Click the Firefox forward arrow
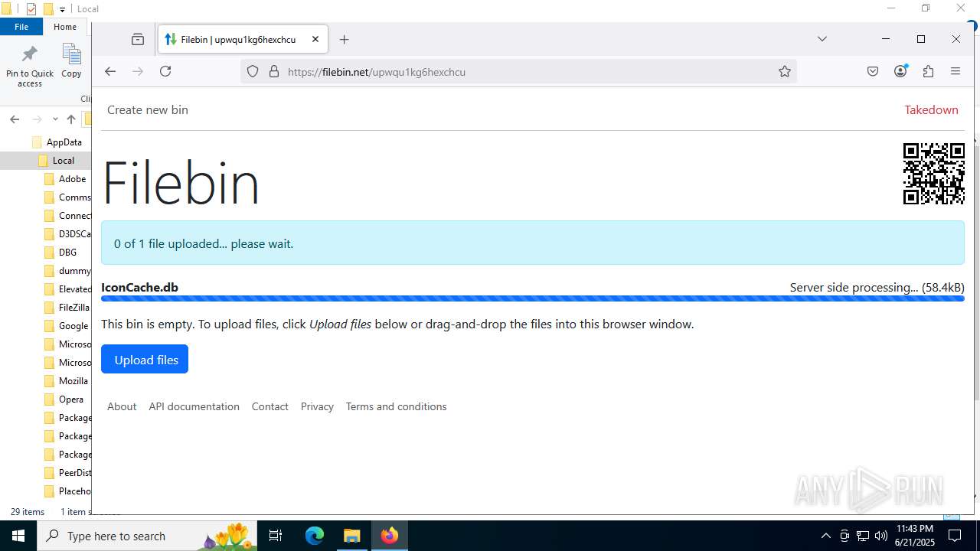 (x=138, y=71)
